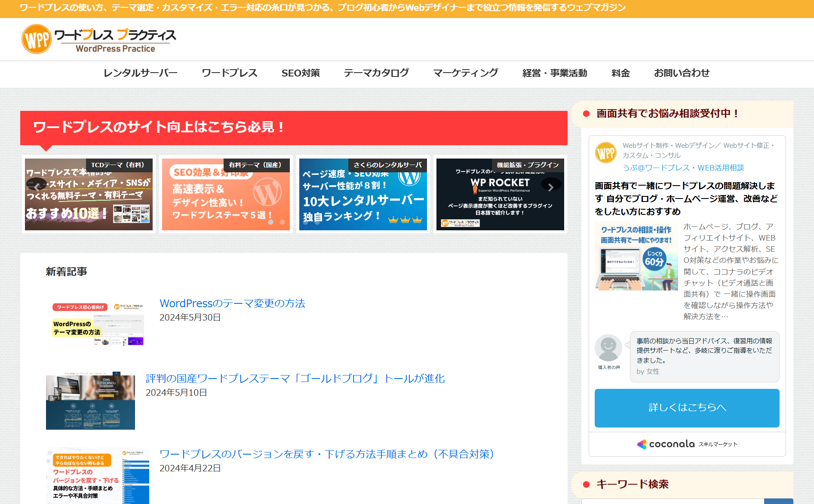Click the 画面共有でお悩み相談受付中 heading
This screenshot has height=504, width=814.
[668, 113]
